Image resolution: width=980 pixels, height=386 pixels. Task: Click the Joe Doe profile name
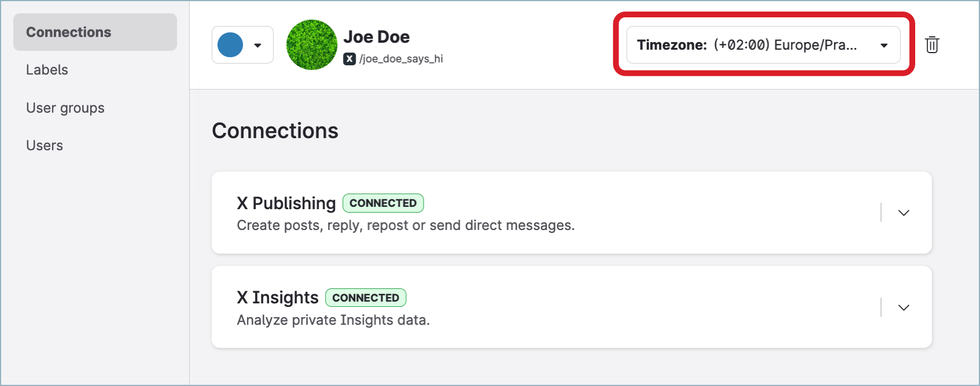click(377, 37)
